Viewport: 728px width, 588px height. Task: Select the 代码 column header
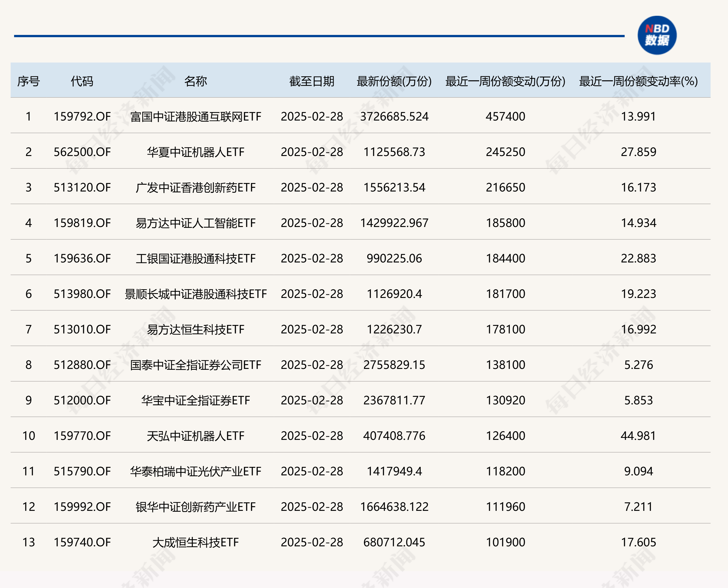point(82,81)
